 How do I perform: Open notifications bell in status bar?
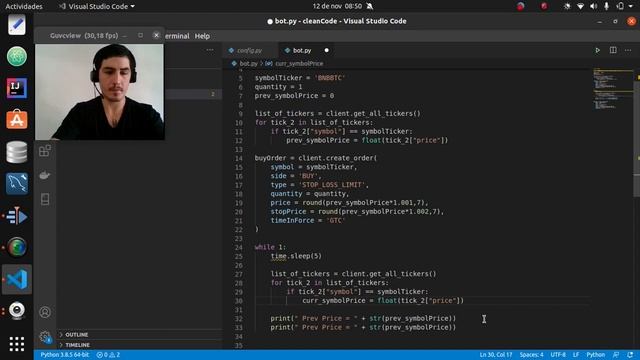(x=630, y=355)
